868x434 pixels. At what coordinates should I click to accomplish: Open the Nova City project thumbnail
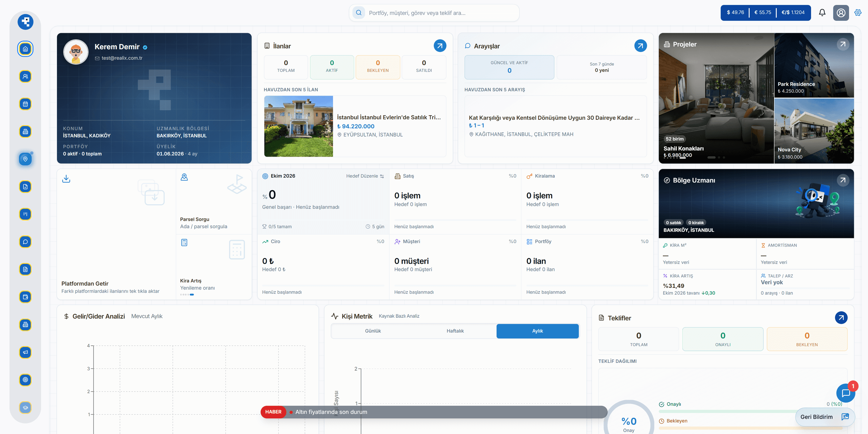tap(814, 131)
